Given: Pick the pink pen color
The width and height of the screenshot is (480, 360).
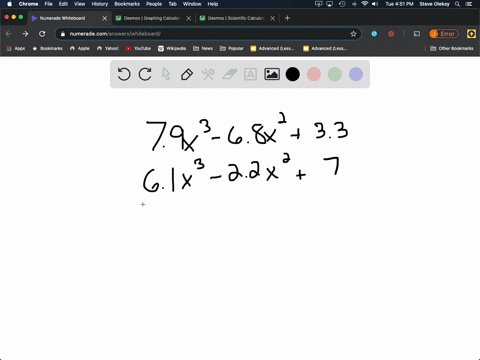Looking at the screenshot, I should pyautogui.click(x=314, y=74).
